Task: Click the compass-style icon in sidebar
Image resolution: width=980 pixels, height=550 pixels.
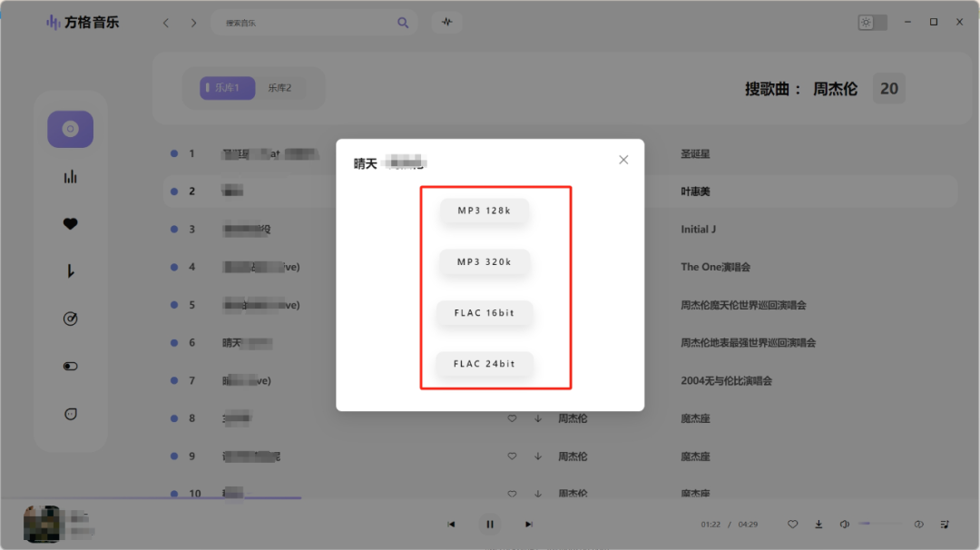Action: point(71,319)
